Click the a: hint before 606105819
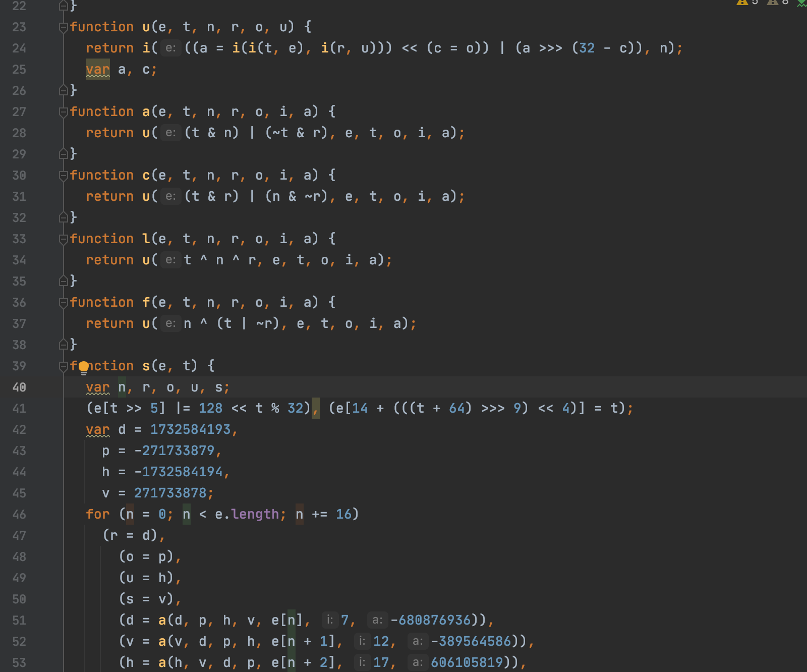The height and width of the screenshot is (672, 807). click(418, 662)
